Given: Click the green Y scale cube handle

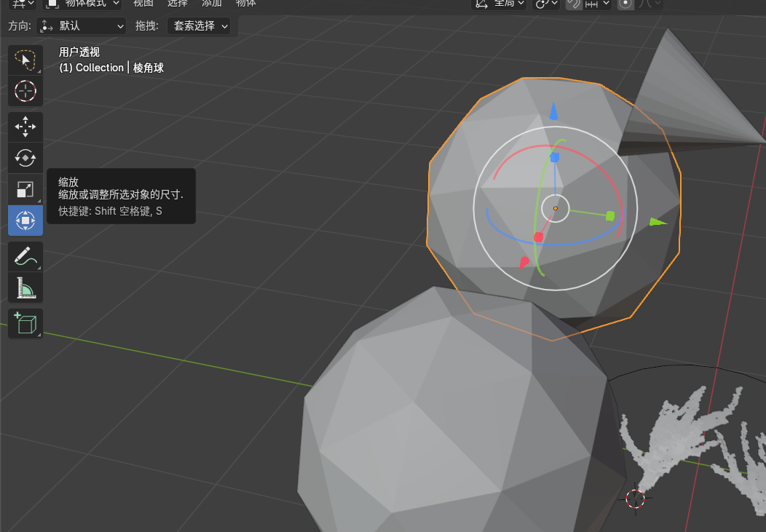Looking at the screenshot, I should click(x=610, y=215).
